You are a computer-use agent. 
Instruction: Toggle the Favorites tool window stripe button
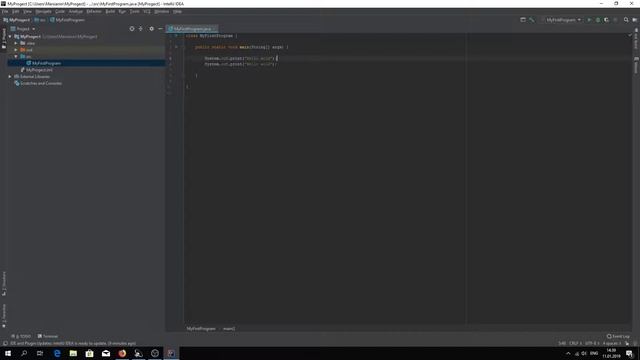pyautogui.click(x=4, y=316)
